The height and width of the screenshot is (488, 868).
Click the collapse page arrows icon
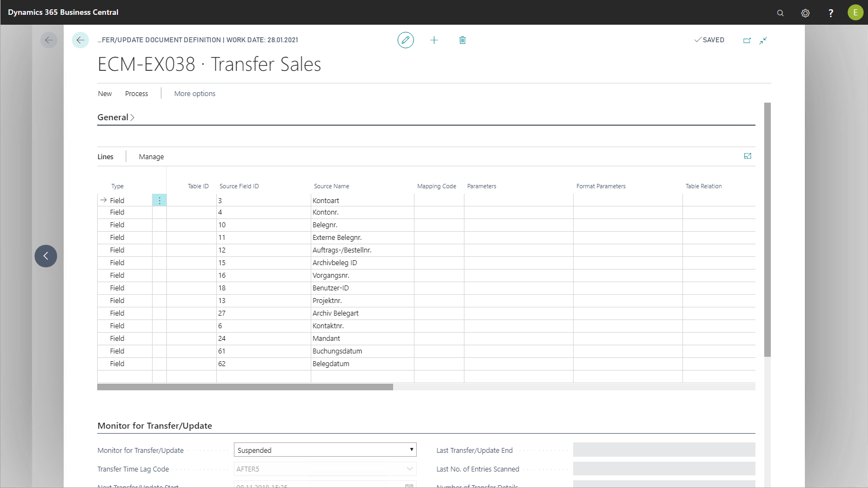[763, 41]
